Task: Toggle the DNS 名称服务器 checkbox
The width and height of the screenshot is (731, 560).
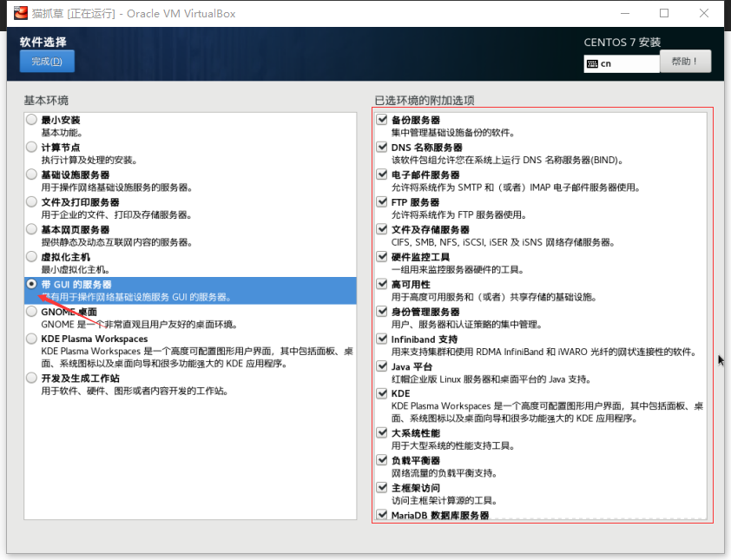Action: tap(382, 148)
